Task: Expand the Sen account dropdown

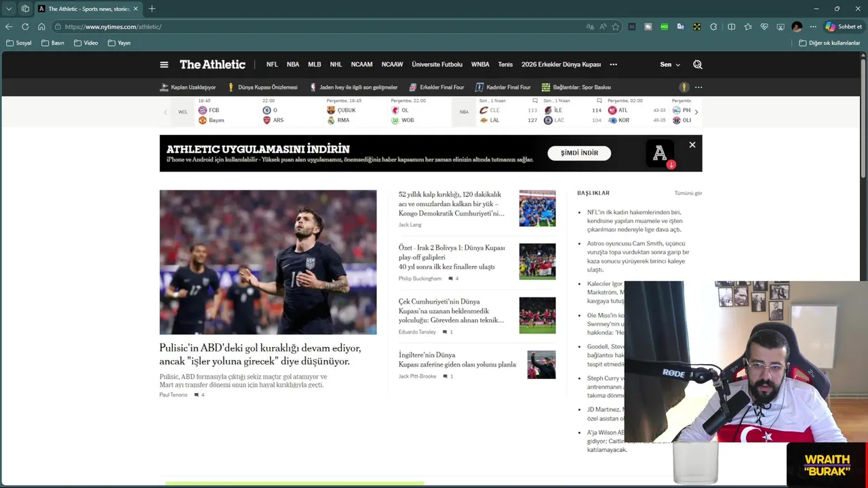Action: [670, 64]
